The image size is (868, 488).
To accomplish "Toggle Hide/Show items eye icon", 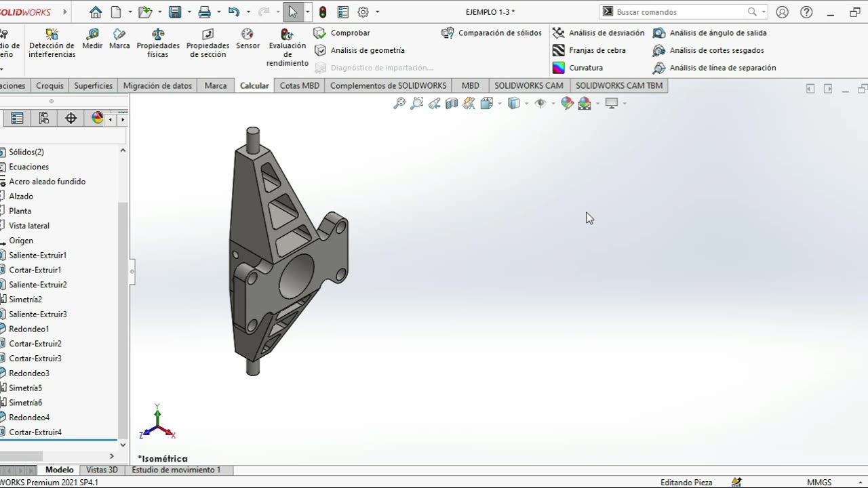I will click(x=540, y=103).
